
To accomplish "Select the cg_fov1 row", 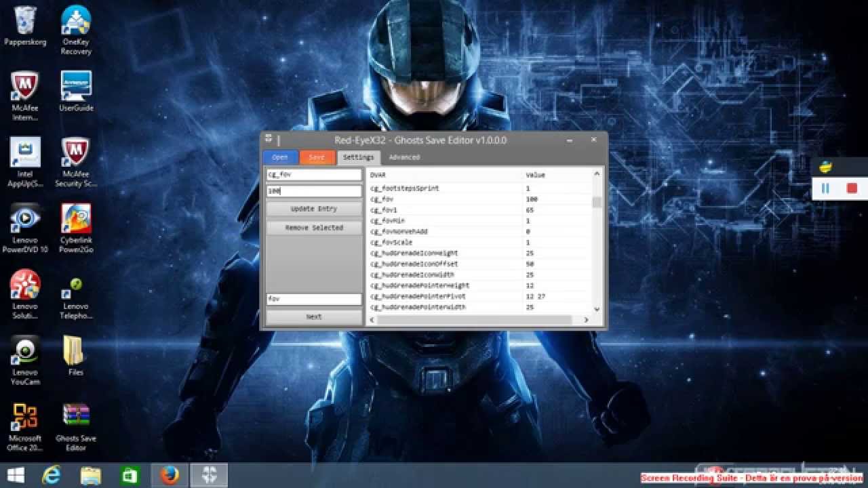I will 479,210.
